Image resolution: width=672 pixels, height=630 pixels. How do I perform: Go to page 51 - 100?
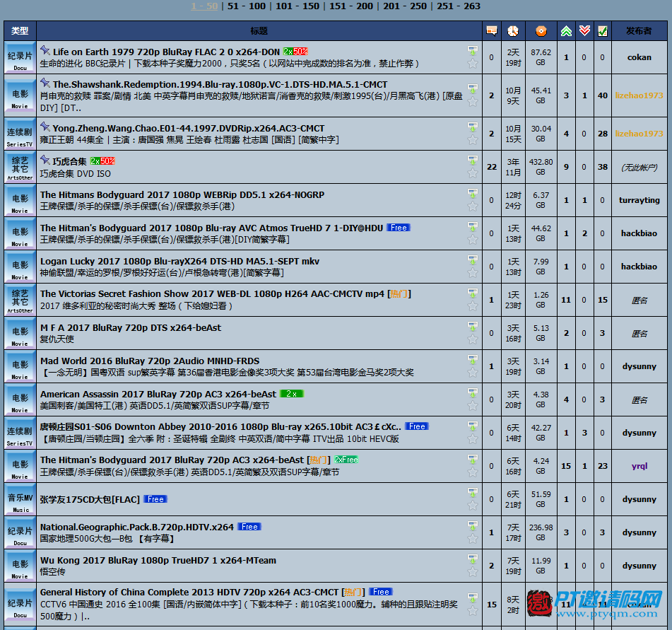point(247,6)
